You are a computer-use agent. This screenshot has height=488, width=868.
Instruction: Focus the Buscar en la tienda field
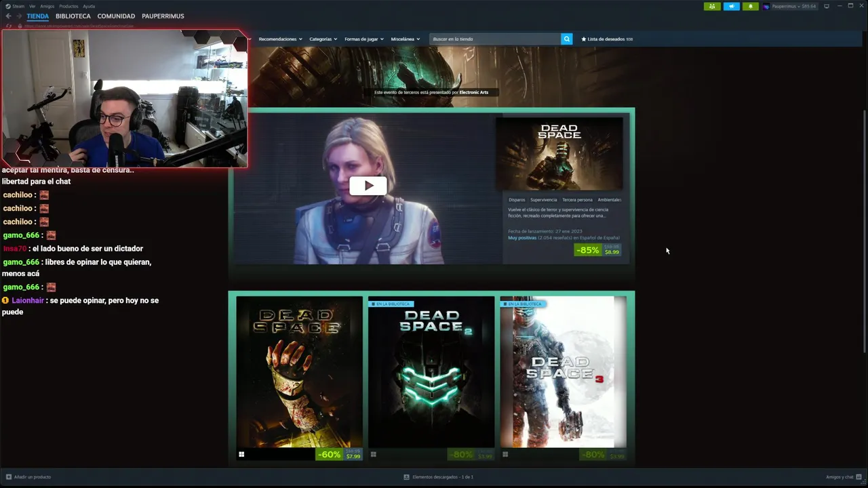tap(495, 39)
